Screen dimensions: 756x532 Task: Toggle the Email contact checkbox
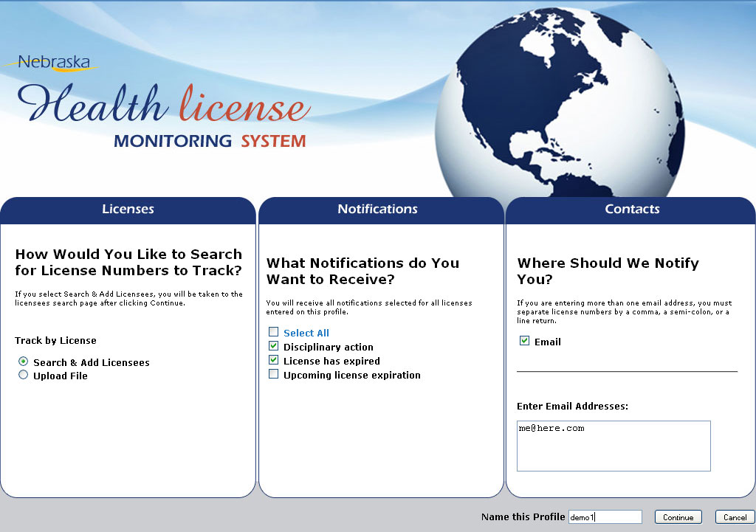click(525, 341)
